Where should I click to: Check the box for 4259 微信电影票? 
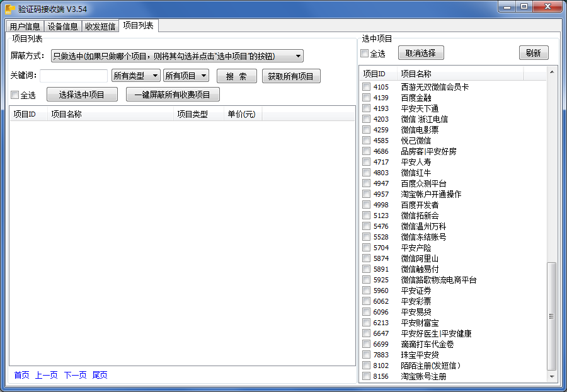point(366,129)
